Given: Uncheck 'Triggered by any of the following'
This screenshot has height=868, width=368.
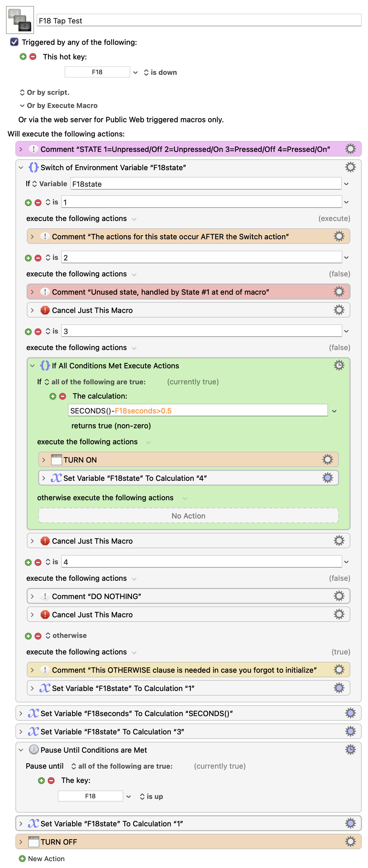Looking at the screenshot, I should 14,42.
